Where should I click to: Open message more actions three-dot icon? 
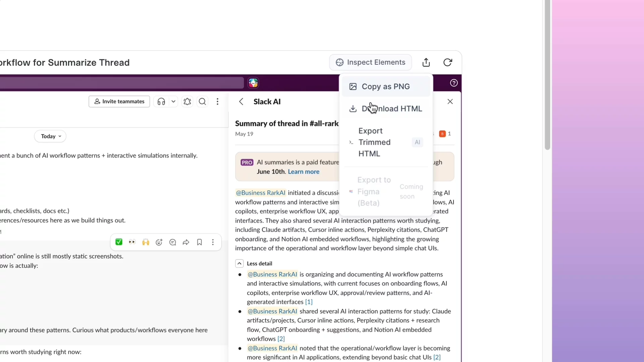tap(213, 242)
